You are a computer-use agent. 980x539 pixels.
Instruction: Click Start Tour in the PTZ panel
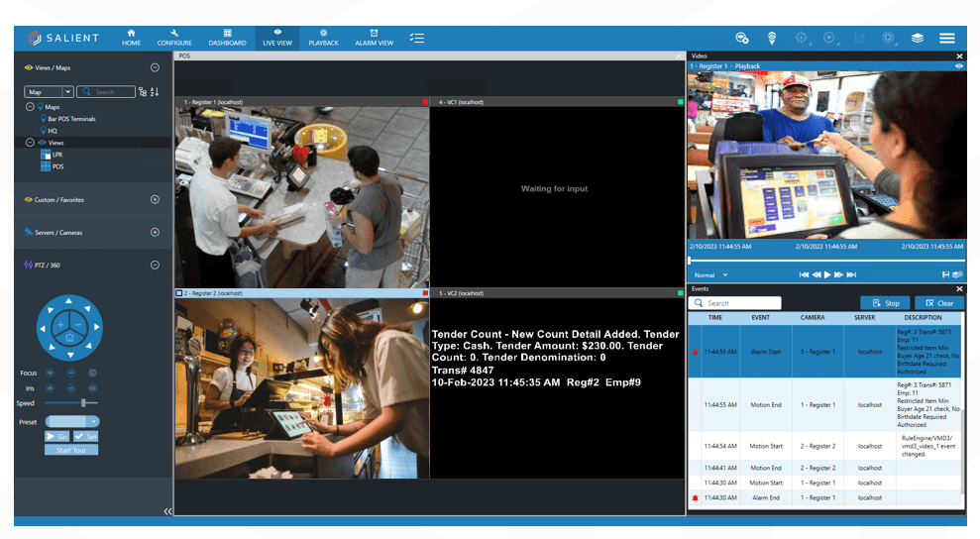coord(71,450)
